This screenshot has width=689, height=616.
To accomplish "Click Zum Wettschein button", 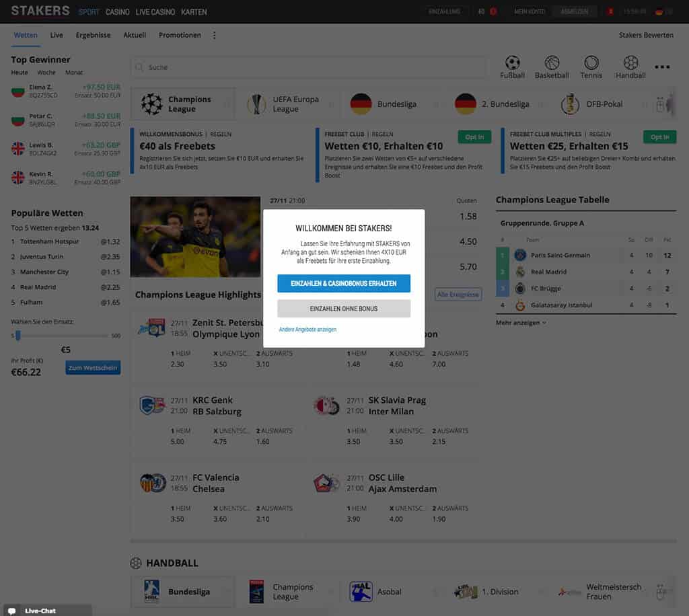I will (93, 367).
